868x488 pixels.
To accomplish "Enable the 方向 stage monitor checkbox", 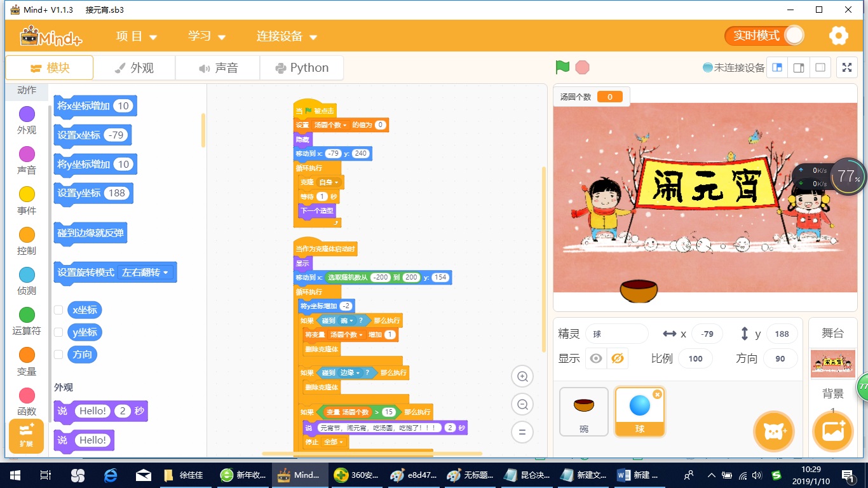I will tap(58, 355).
